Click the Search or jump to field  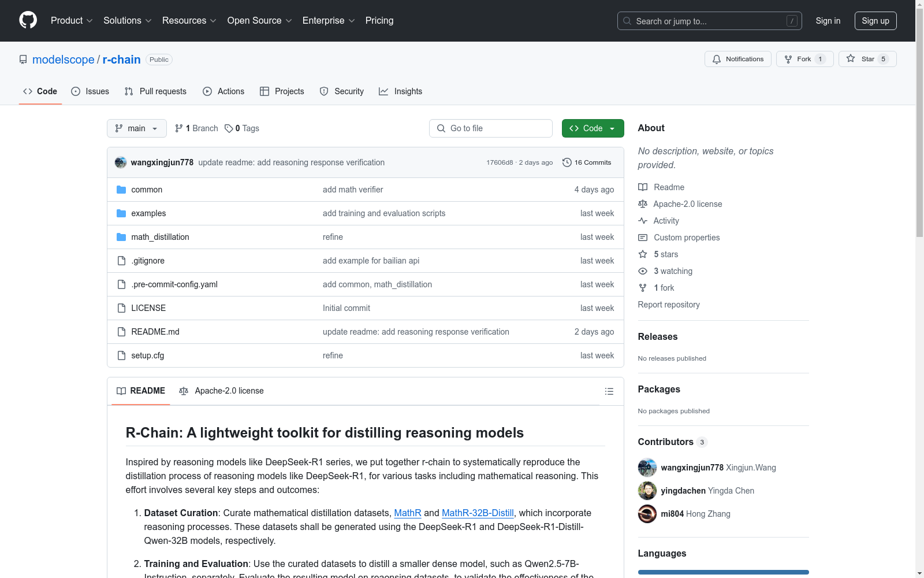point(710,21)
